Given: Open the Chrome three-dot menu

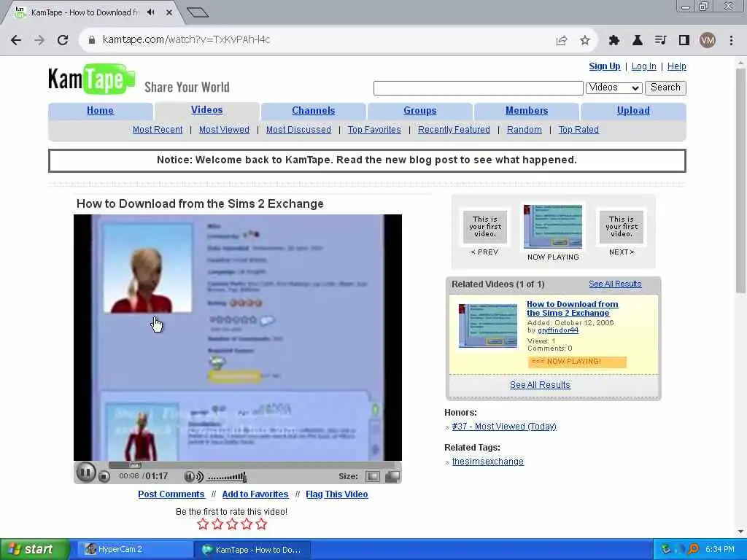Looking at the screenshot, I should [x=731, y=41].
